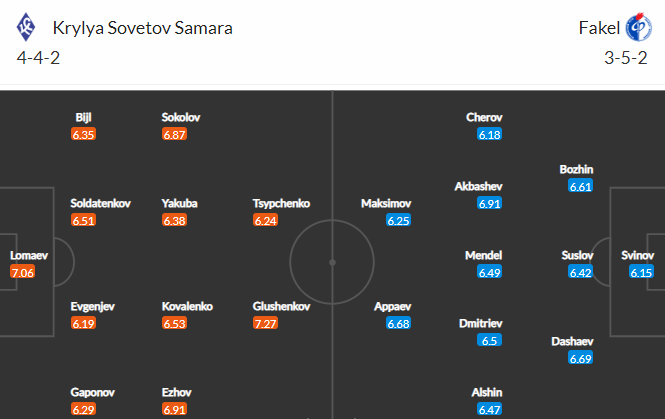Open player Dashaev's profile

[572, 341]
